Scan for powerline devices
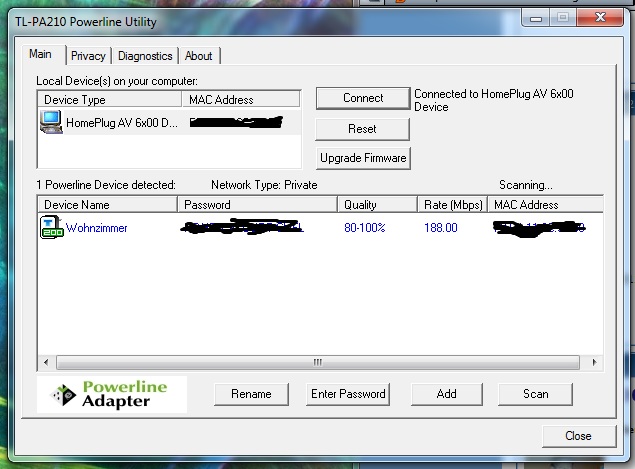The height and width of the screenshot is (469, 635). [535, 394]
